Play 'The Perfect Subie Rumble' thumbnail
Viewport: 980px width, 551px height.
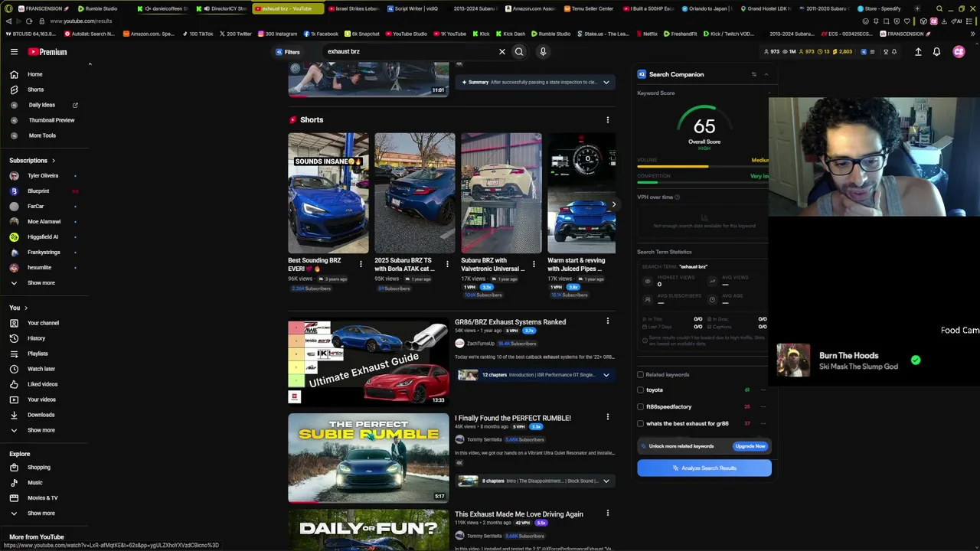click(368, 458)
